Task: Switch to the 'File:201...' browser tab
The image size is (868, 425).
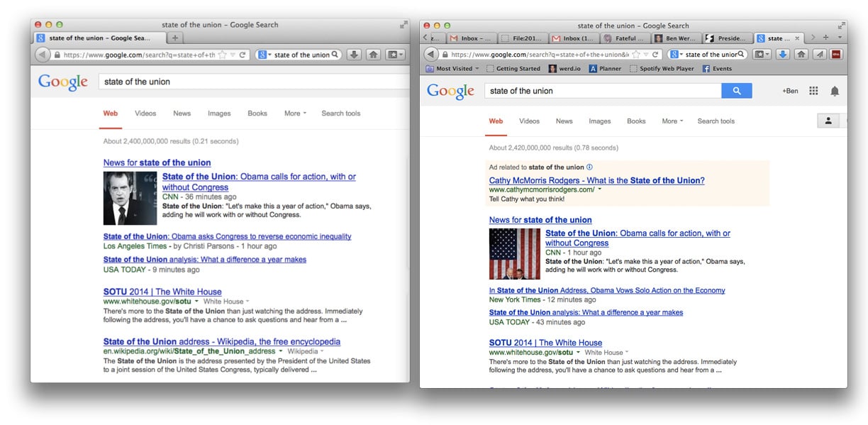Action: tap(523, 38)
